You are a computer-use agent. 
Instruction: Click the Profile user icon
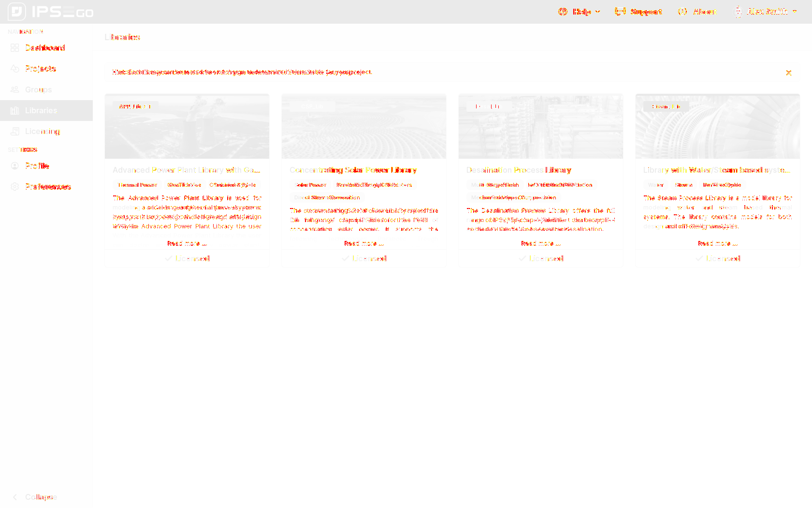tap(15, 166)
